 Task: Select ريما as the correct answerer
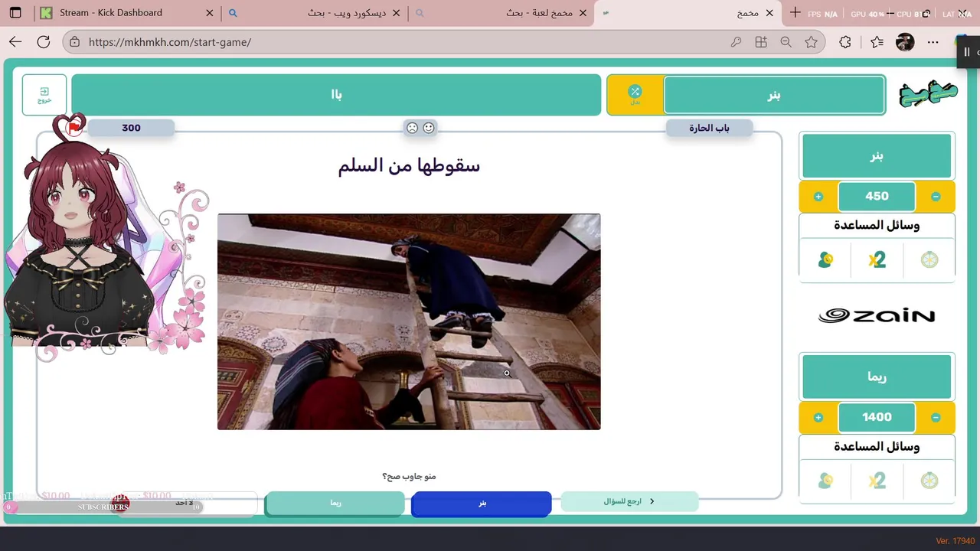click(335, 504)
